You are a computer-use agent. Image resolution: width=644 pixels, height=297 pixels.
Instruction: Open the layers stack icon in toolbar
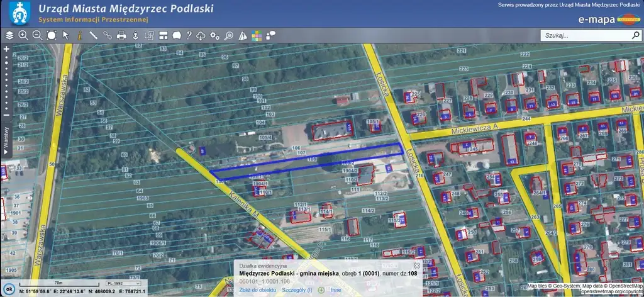(x=9, y=35)
